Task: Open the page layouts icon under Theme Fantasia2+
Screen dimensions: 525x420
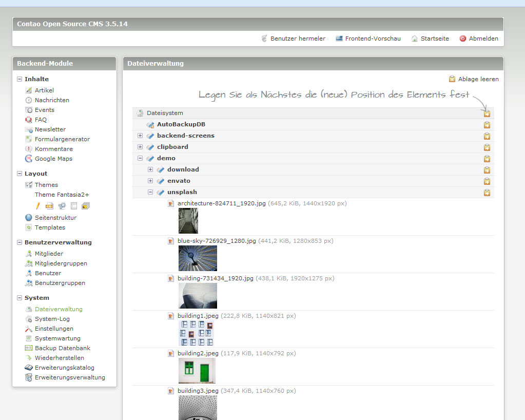Action: (x=73, y=206)
